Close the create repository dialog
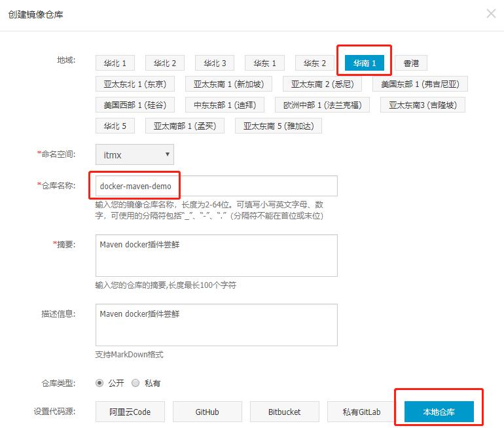504x428 pixels. click(491, 13)
